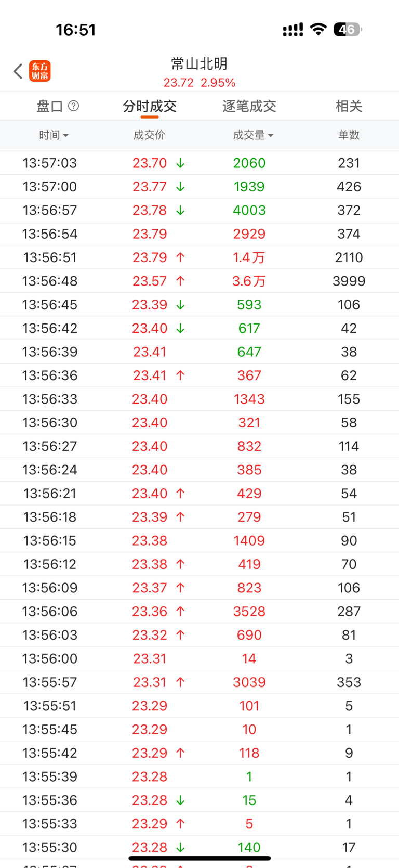Image resolution: width=399 pixels, height=868 pixels.
Task: Sort by the 成交量 column dropdown
Action: pyautogui.click(x=253, y=135)
